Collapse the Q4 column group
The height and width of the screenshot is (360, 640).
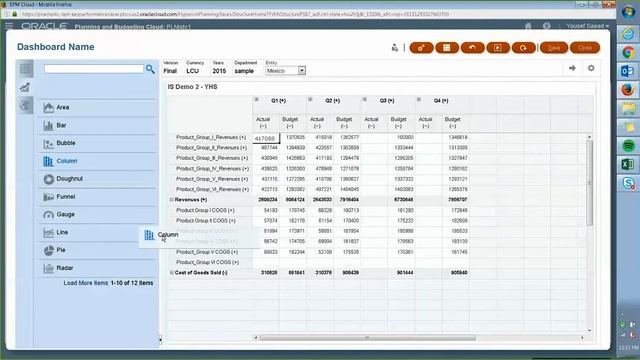tap(418, 100)
